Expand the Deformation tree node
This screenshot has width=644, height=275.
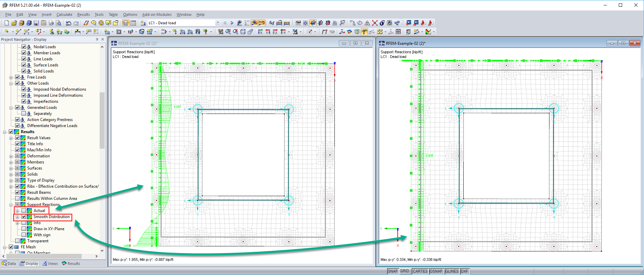[11, 156]
